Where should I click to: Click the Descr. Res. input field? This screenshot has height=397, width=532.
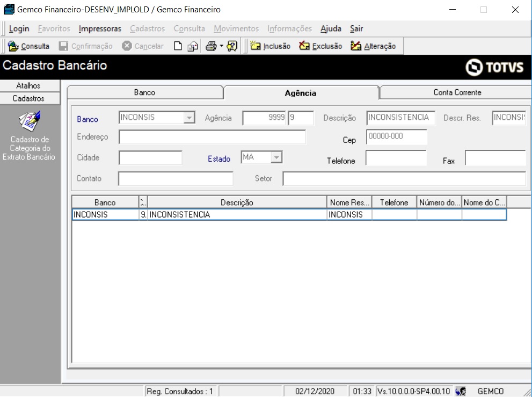click(509, 118)
